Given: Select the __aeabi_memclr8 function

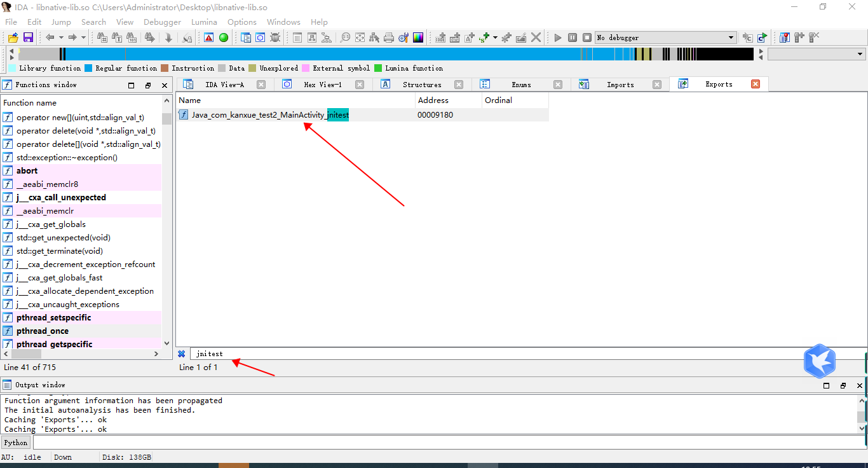Looking at the screenshot, I should [x=81, y=184].
